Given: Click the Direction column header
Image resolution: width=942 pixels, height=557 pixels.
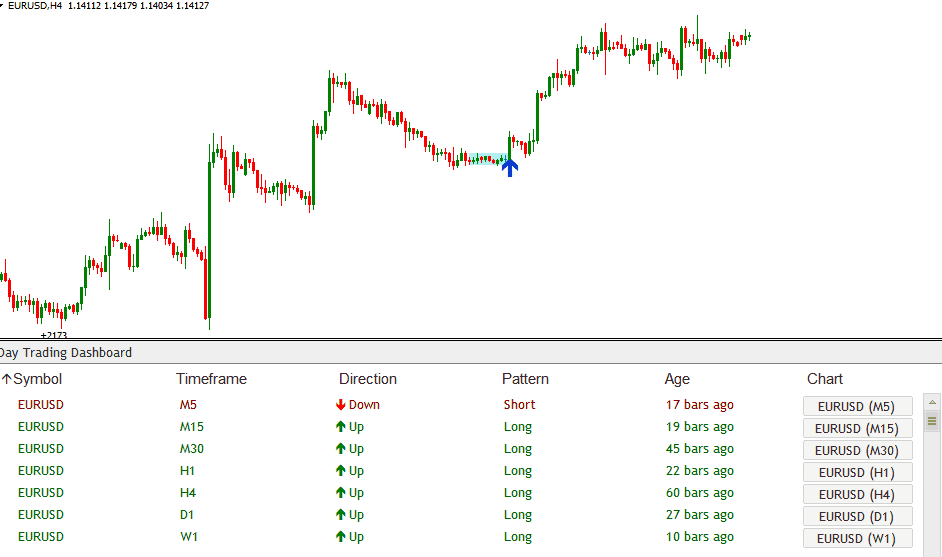Looking at the screenshot, I should (x=368, y=379).
